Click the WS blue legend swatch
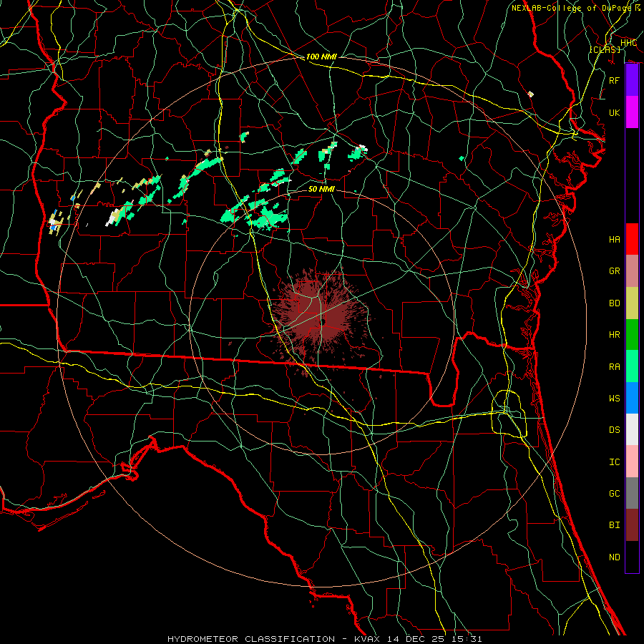644x644 pixels. [632, 398]
